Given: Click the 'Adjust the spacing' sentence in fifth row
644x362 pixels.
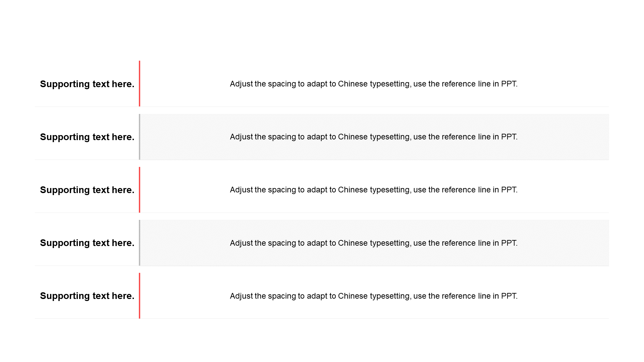Looking at the screenshot, I should (x=374, y=296).
